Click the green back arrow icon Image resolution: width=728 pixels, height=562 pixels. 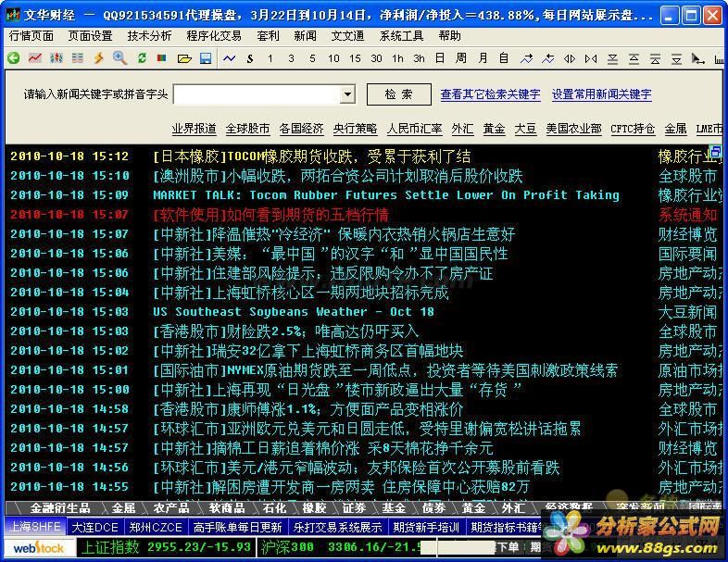pyautogui.click(x=14, y=58)
